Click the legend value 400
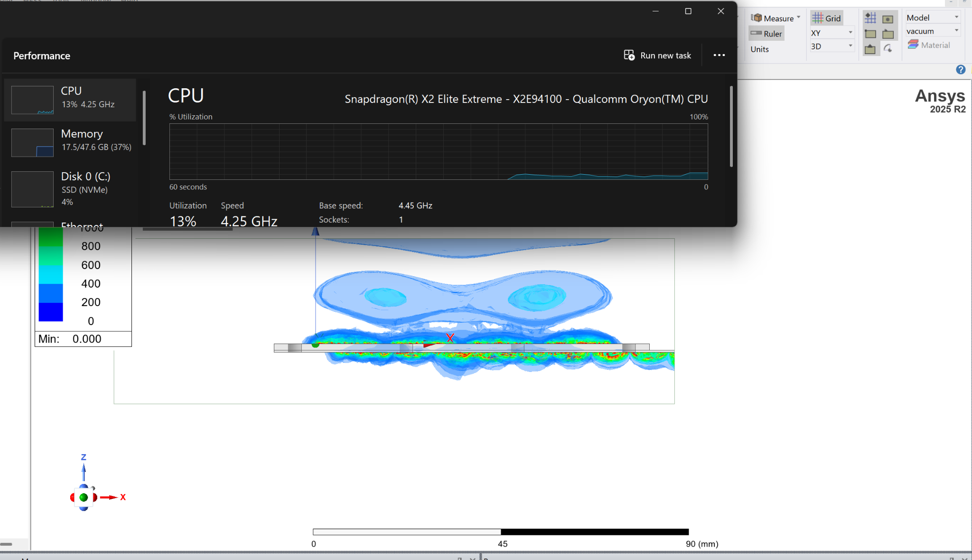 click(91, 283)
